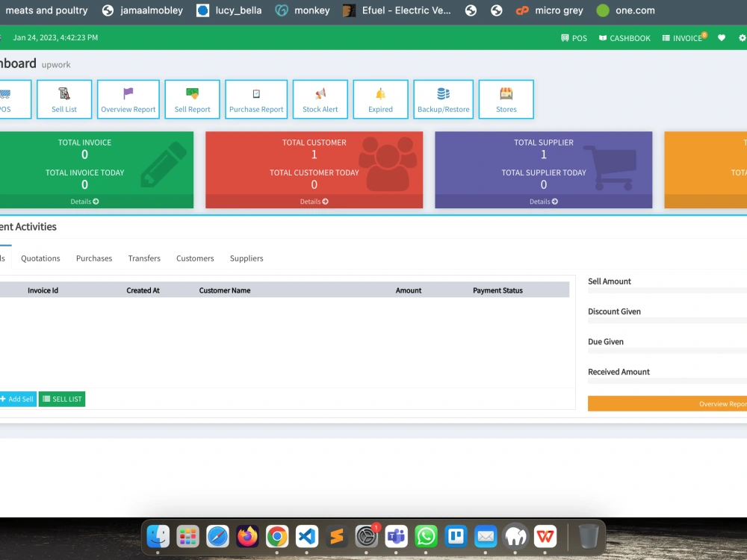Open the Sell List shortcut tile
747x560 pixels.
coord(64,99)
